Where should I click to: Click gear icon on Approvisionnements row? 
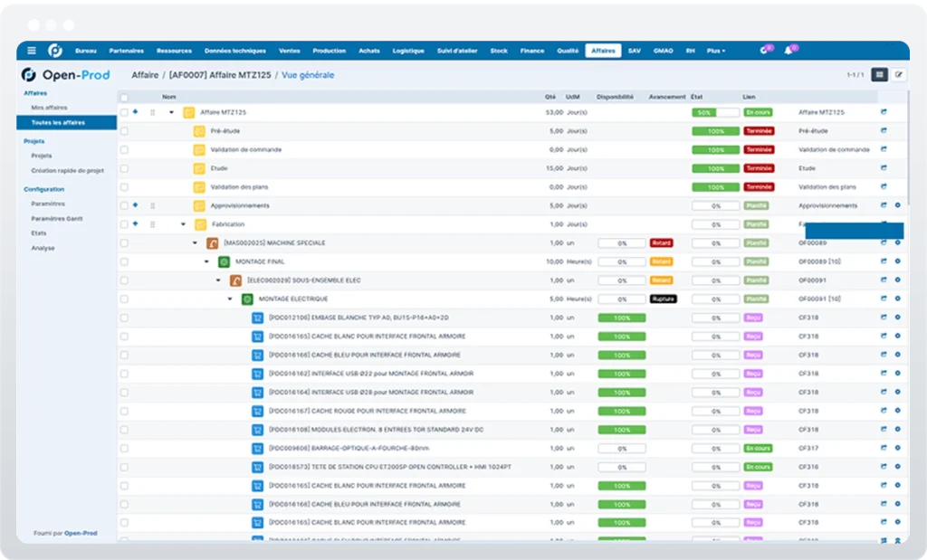coord(897,205)
